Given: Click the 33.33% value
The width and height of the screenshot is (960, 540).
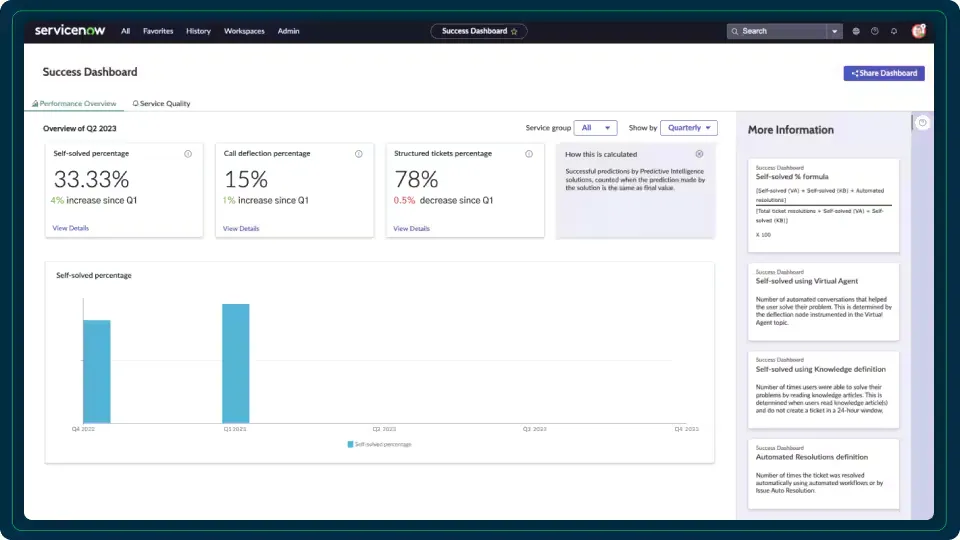Looking at the screenshot, I should pyautogui.click(x=91, y=179).
